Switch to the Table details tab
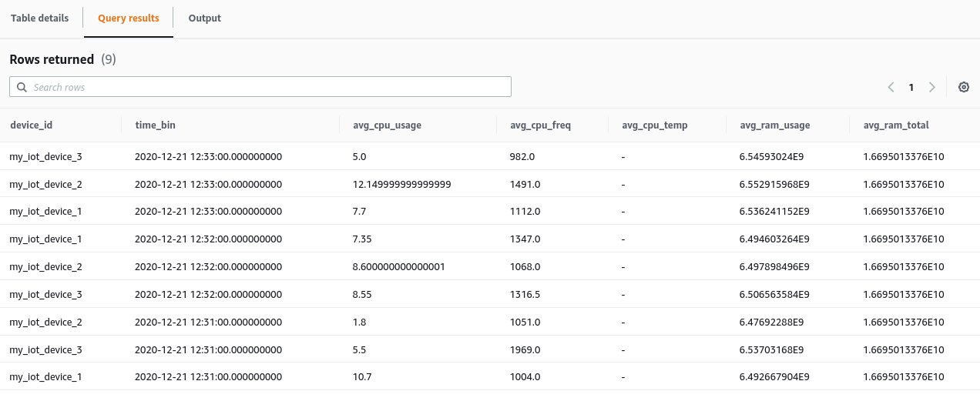The image size is (980, 411). (x=39, y=18)
